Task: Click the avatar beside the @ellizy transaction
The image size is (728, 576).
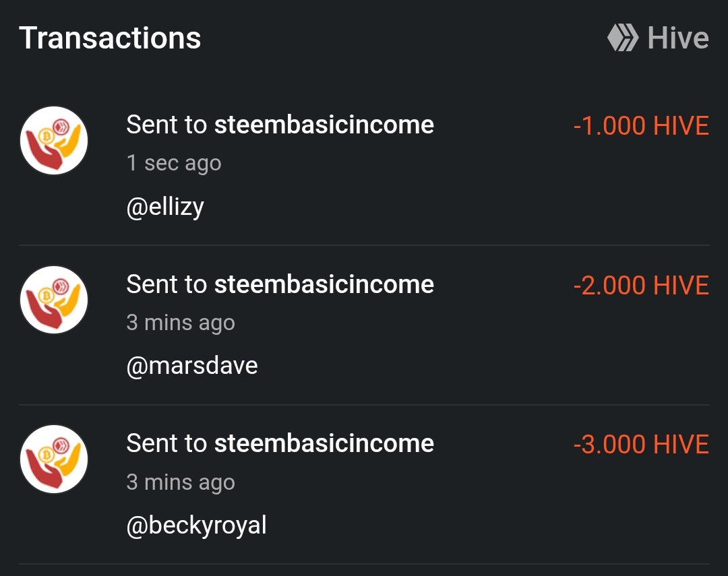Action: [x=54, y=141]
